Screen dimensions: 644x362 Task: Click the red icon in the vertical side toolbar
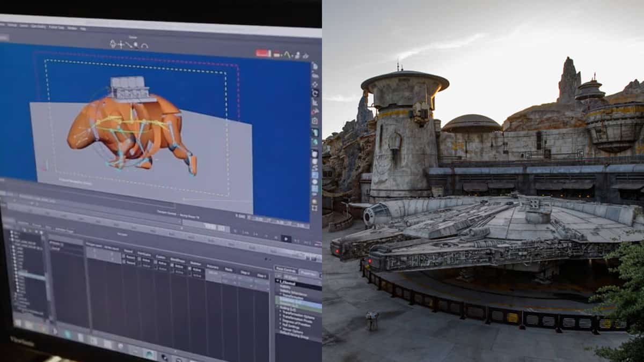[x=315, y=111]
